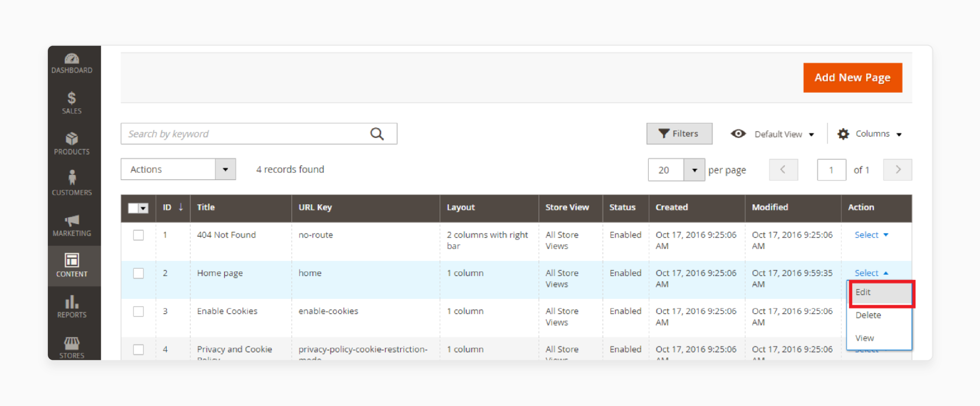Toggle checkbox for row ID 3
Image resolution: width=980 pixels, height=406 pixels.
pos(138,311)
